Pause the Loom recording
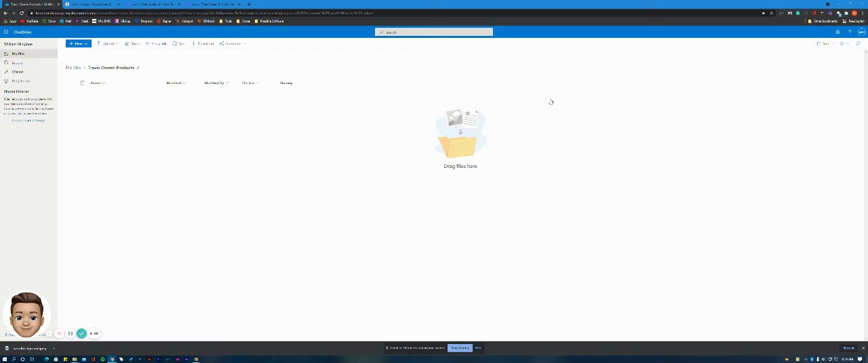868x363 pixels. 70,333
